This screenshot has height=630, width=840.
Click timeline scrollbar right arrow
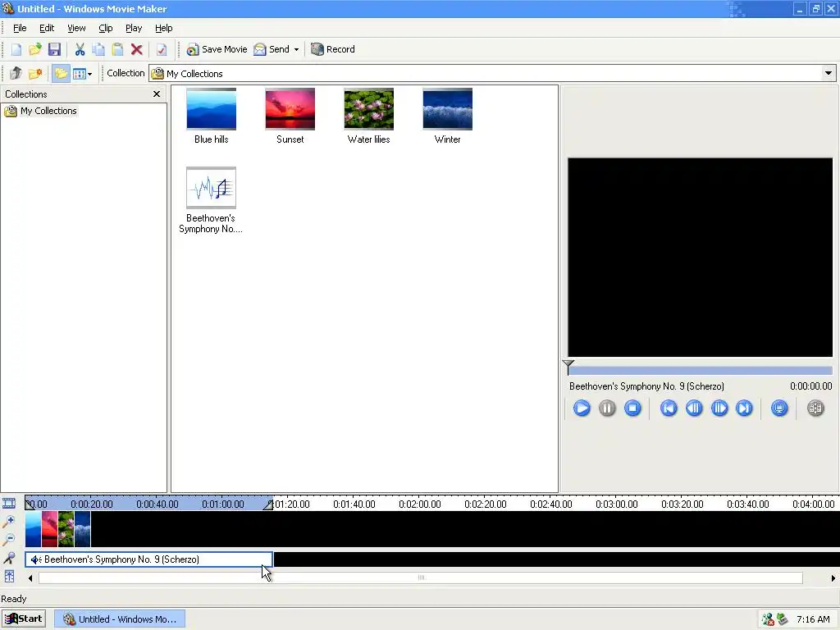(x=833, y=578)
